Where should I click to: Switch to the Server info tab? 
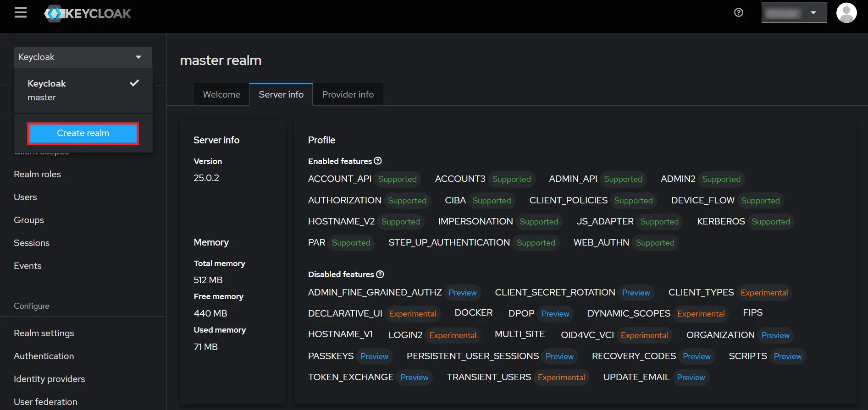click(x=281, y=94)
